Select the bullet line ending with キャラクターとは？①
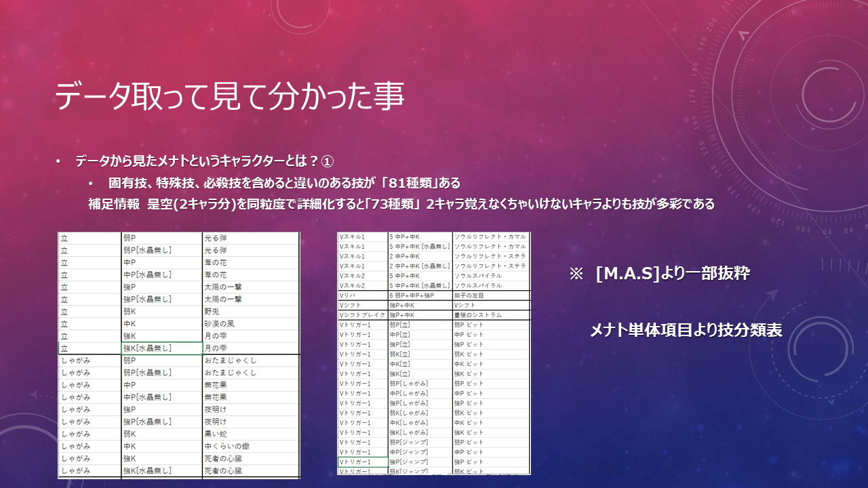 pos(205,161)
